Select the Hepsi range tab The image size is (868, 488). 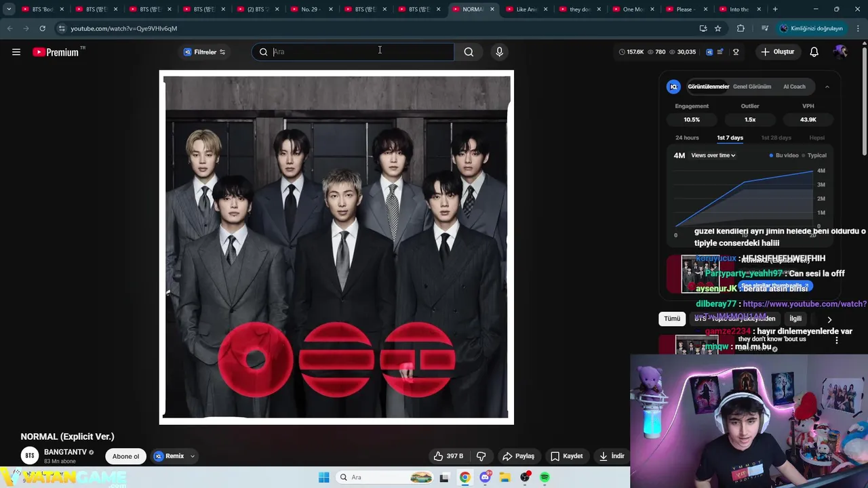[816, 138]
